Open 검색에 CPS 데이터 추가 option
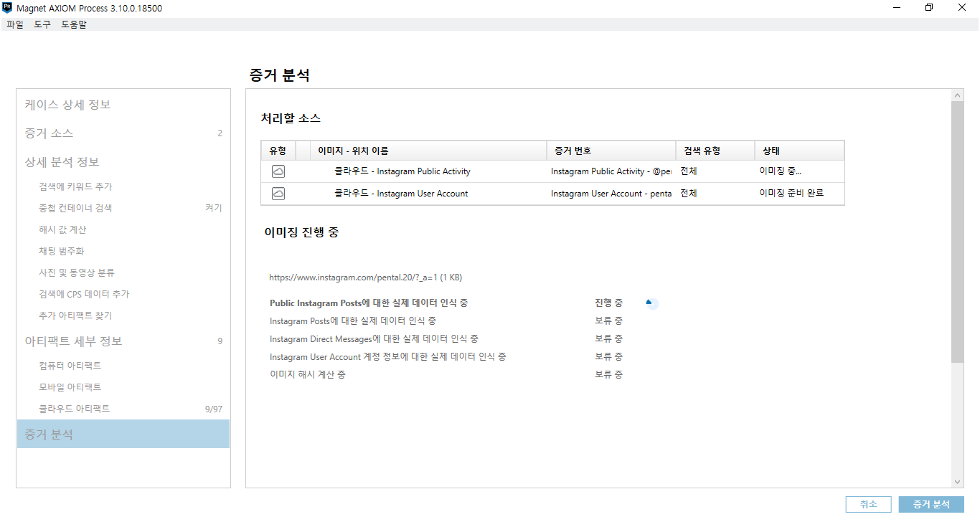 [84, 294]
